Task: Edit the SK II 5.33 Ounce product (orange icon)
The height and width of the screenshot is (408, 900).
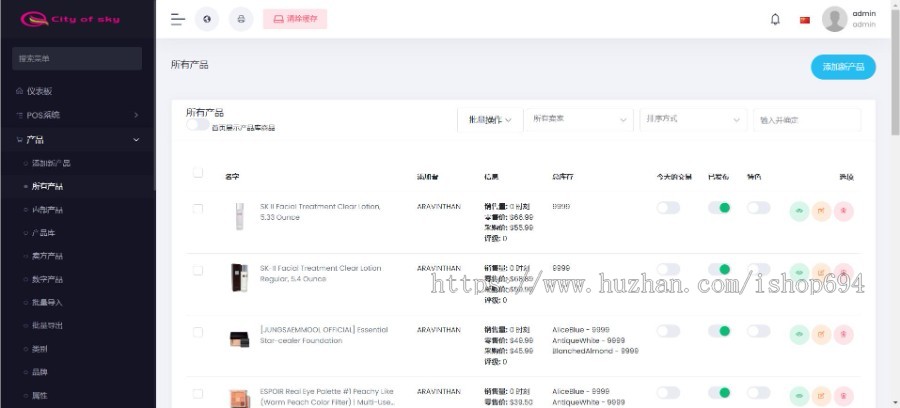Action: [821, 211]
